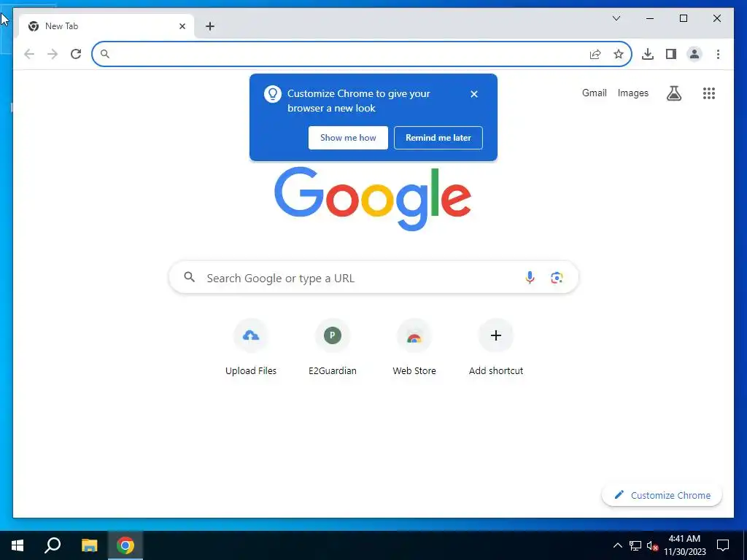Start voice search with microphone
The image size is (747, 560).
(x=530, y=277)
